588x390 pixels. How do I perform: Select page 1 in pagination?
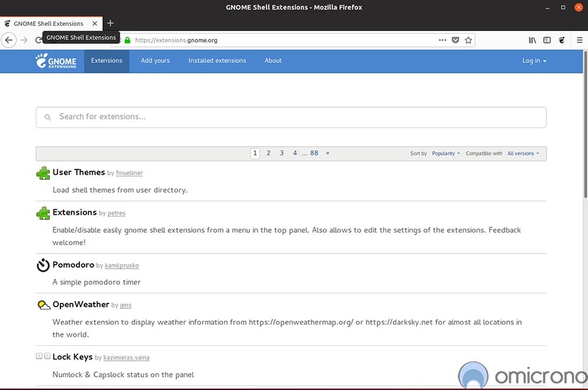[255, 154]
